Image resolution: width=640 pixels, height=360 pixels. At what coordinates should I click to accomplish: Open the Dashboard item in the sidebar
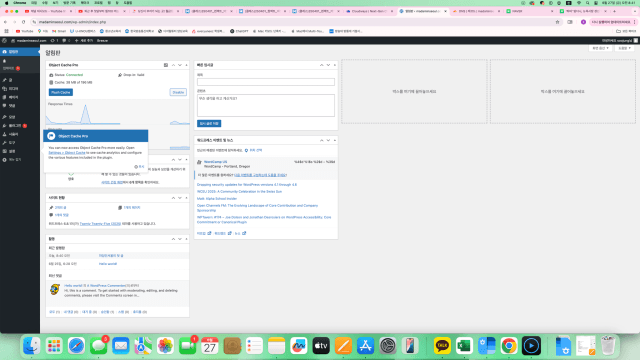click(20, 52)
